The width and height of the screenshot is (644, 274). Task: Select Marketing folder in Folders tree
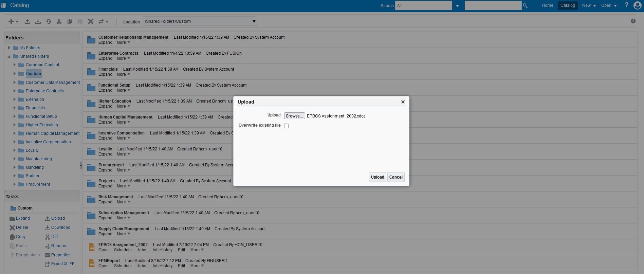pos(35,167)
